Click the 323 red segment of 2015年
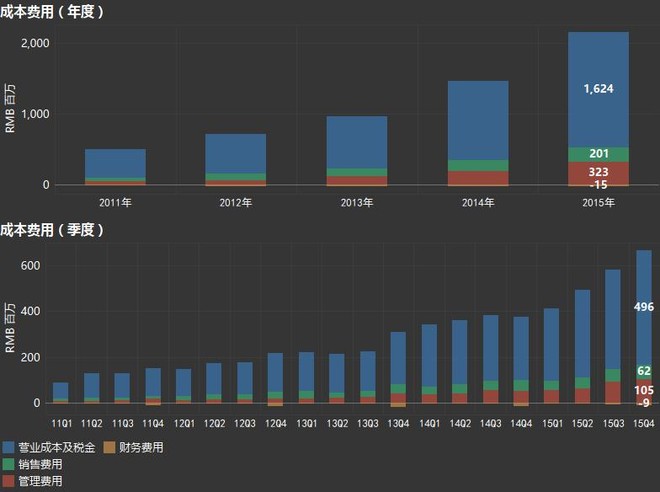Viewport: 660px width, 492px height. point(599,173)
